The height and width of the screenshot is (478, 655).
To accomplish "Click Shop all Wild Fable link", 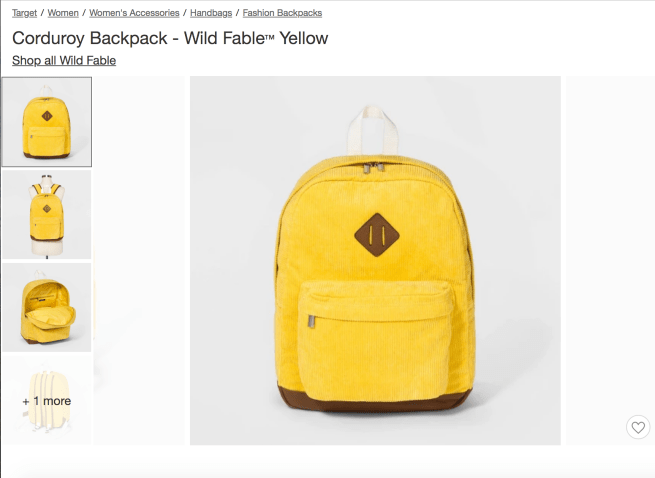I will (x=64, y=61).
